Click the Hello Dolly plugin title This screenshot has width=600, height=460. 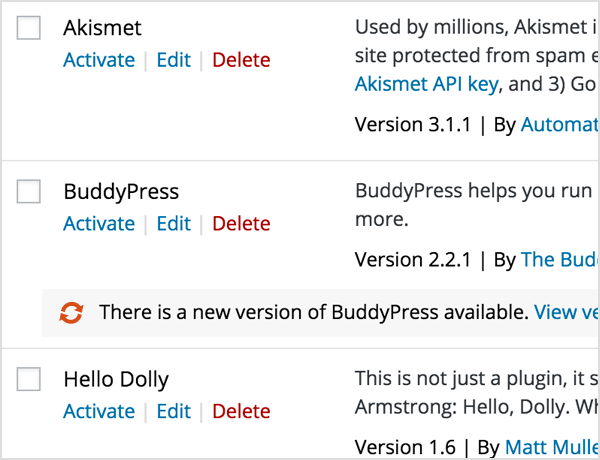[x=116, y=379]
